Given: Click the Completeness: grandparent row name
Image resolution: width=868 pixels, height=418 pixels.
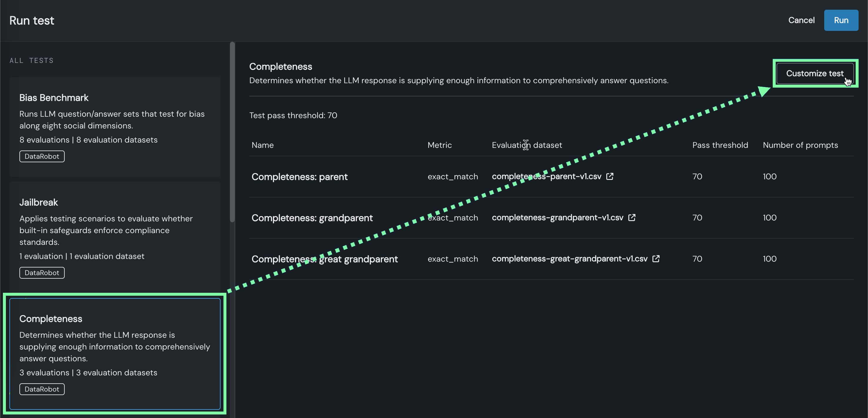Looking at the screenshot, I should click(312, 218).
